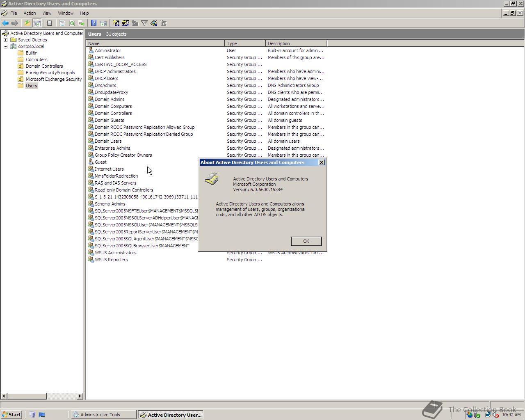Viewport: 525px width, 420px height.
Task: Switch to Administrative Tools taskbar button
Action: [x=104, y=415]
